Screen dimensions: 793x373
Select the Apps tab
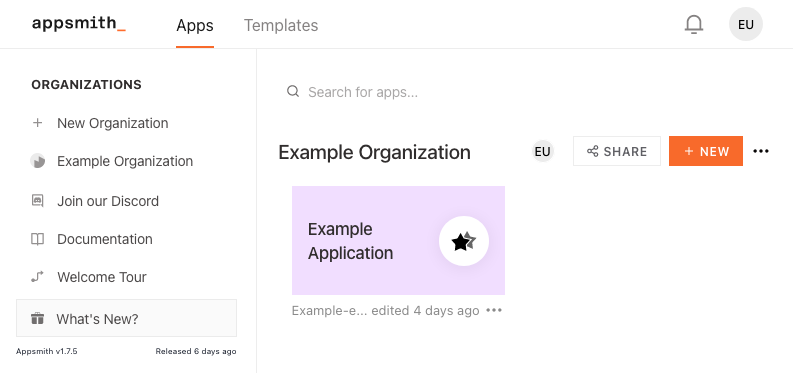click(x=195, y=25)
